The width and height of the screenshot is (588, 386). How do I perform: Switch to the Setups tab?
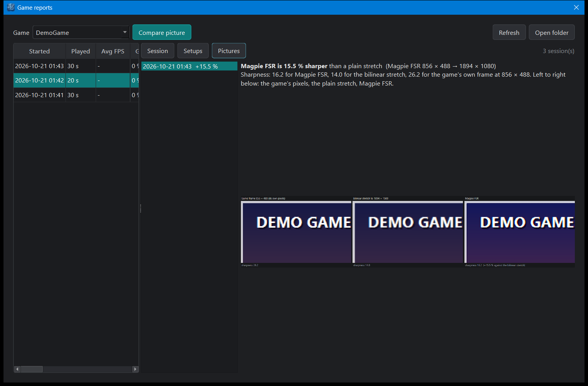click(x=193, y=51)
